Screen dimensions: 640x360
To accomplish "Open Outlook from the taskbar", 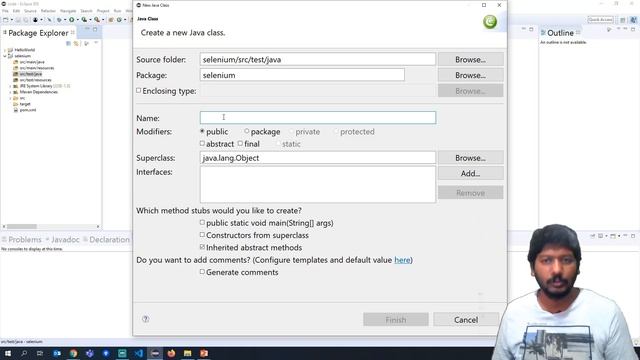I will pos(57,353).
